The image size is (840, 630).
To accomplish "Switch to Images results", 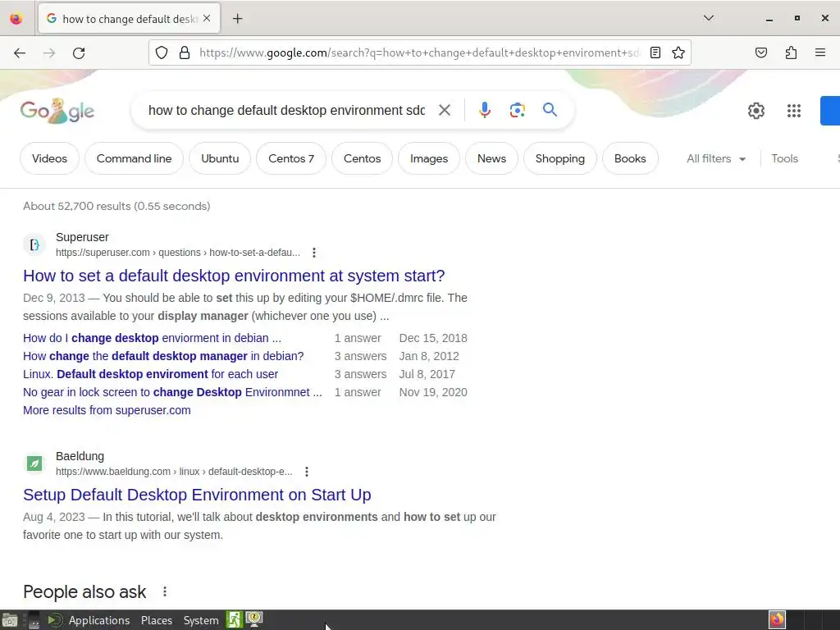I will tap(428, 158).
